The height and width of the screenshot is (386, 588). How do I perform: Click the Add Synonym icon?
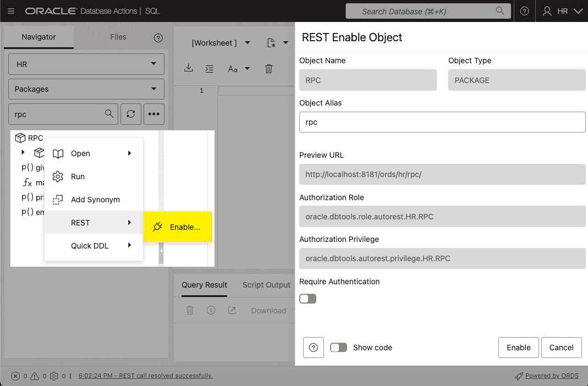(58, 200)
